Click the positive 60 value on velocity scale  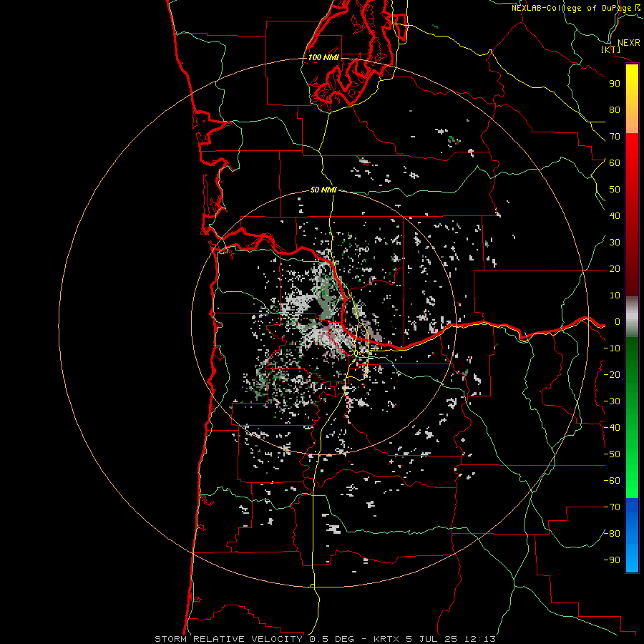coord(615,162)
